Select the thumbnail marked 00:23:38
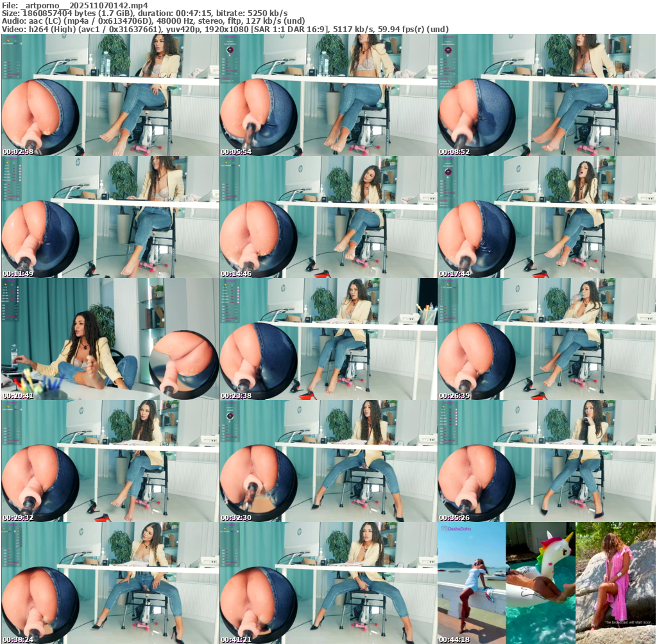Screen dimensions: 657x644 (x=328, y=339)
